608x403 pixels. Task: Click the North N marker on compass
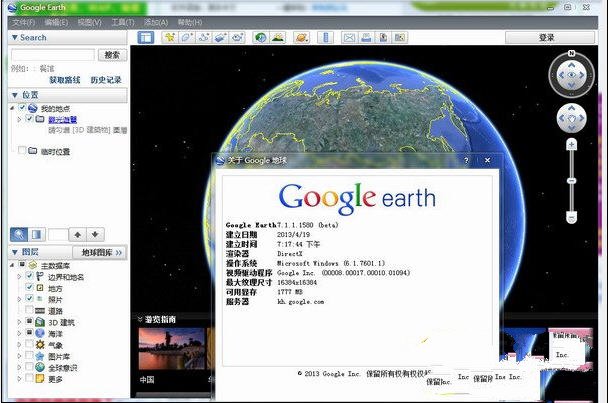(571, 53)
